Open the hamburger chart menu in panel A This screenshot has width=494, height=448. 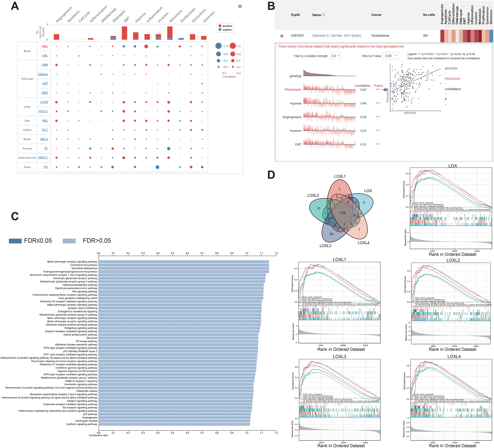point(240,6)
